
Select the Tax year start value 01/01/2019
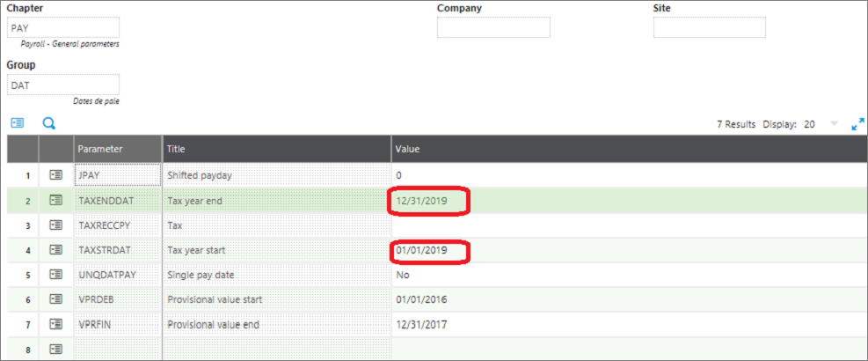click(x=422, y=251)
